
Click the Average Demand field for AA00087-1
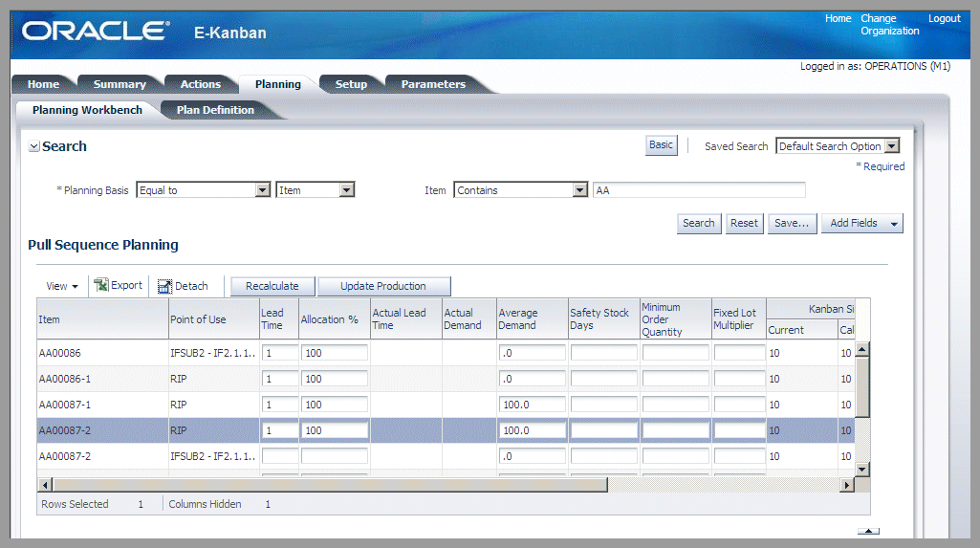click(x=533, y=405)
